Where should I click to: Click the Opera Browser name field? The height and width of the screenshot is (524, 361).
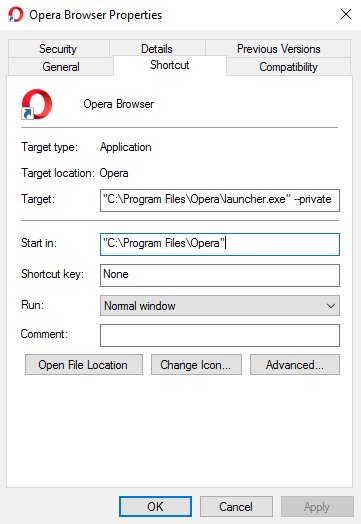119,104
